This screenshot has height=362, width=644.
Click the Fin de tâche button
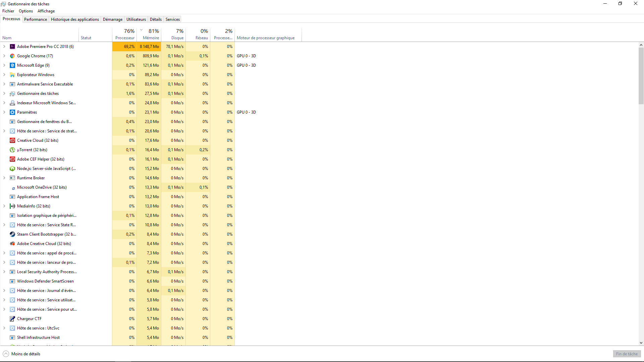coord(627,354)
